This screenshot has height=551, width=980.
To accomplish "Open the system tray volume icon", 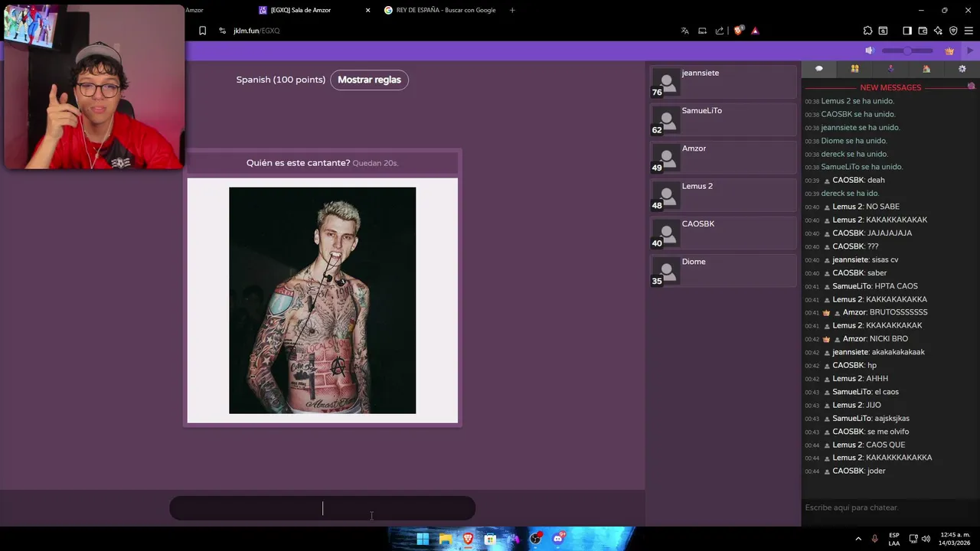I will 926,539.
